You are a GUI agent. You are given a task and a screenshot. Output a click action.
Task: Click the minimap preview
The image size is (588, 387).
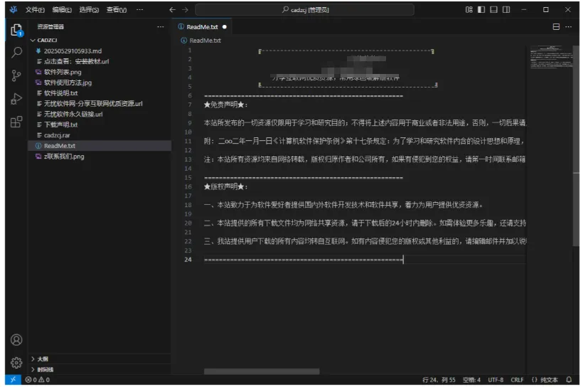pos(550,57)
